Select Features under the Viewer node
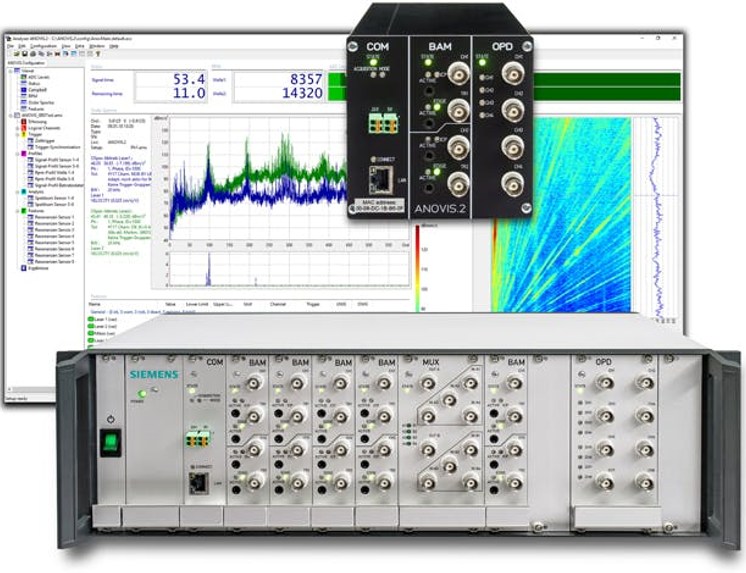This screenshot has width=746, height=573. click(36, 109)
